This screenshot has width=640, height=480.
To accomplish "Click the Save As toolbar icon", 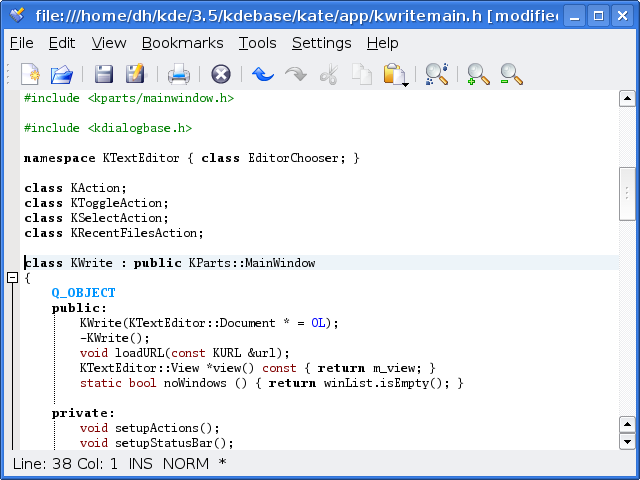I will pyautogui.click(x=136, y=74).
